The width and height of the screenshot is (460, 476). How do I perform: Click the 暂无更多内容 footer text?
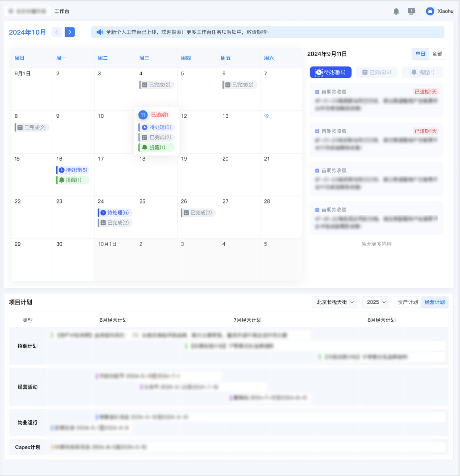tap(376, 244)
